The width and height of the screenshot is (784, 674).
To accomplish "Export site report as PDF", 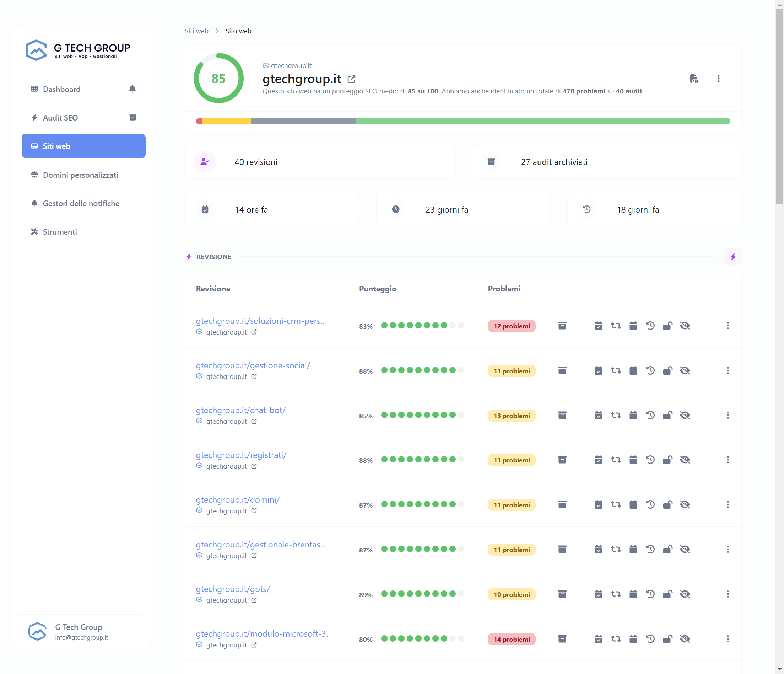I will (x=693, y=79).
